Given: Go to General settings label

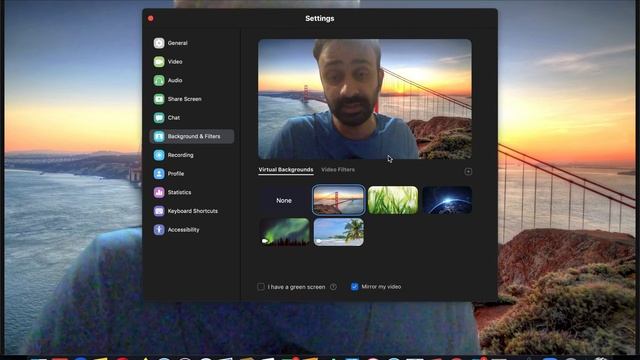Looking at the screenshot, I should (x=178, y=43).
